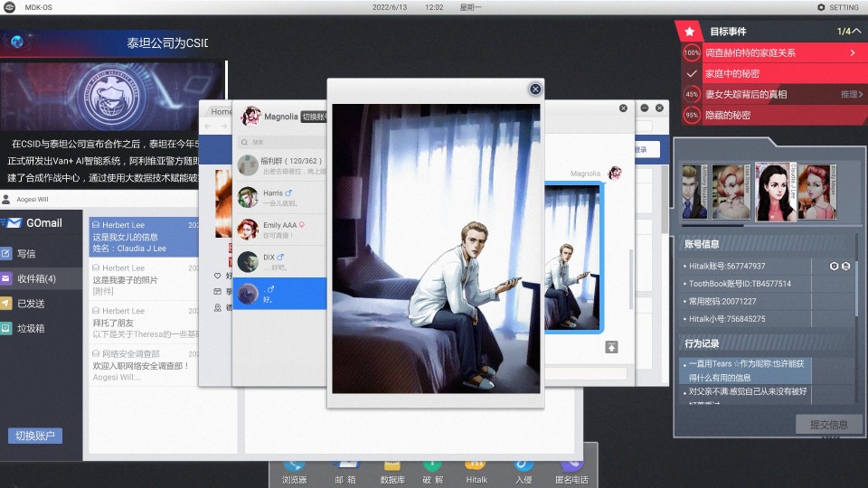This screenshot has height=488, width=868.
Task: Open the MDK-OS eye logo menu
Action: [x=9, y=7]
